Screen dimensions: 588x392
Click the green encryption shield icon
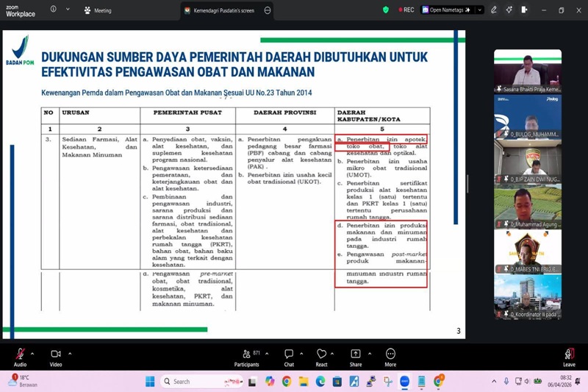pyautogui.click(x=386, y=10)
